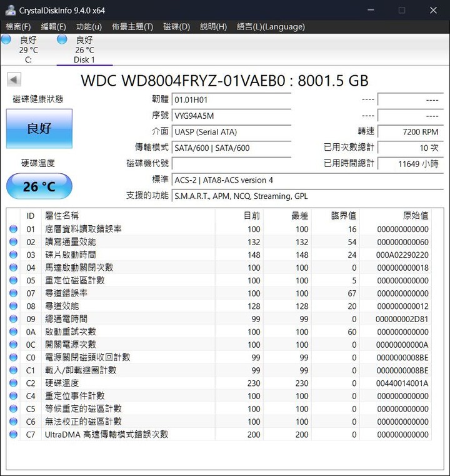Click status dot for attribute 02 讀寫通量效能
This screenshot has width=450, height=476.
point(13,241)
